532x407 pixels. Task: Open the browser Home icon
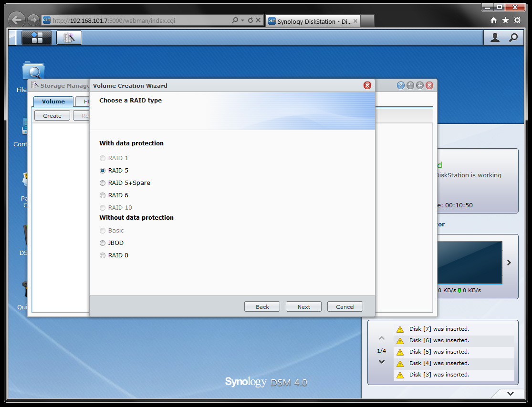(494, 20)
